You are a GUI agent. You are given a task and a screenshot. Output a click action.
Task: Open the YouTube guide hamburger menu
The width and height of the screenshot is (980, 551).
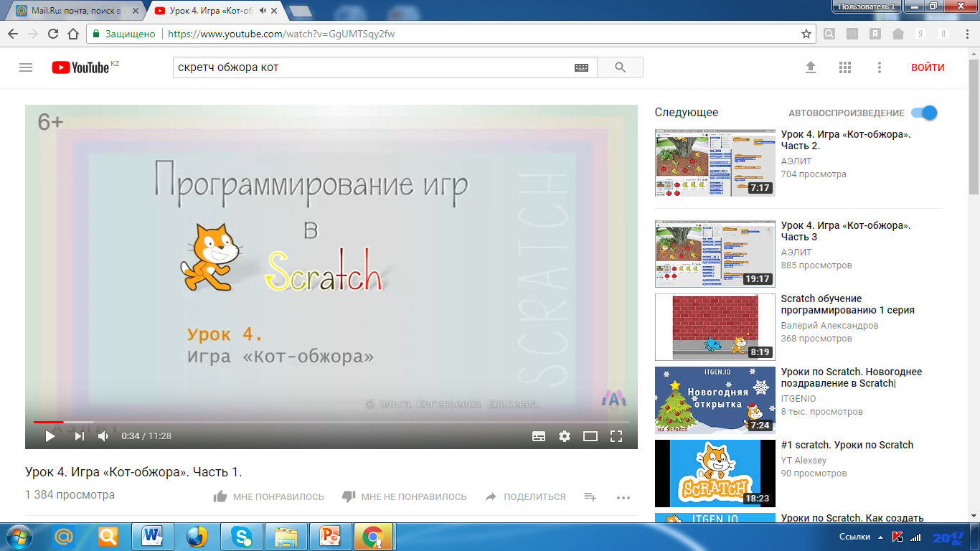(x=26, y=67)
